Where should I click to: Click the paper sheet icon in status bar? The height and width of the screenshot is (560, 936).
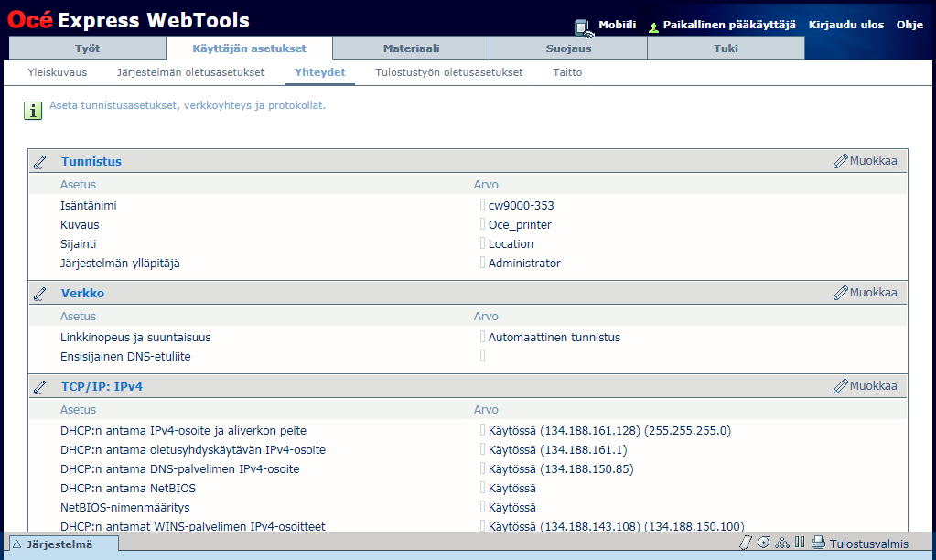point(745,543)
